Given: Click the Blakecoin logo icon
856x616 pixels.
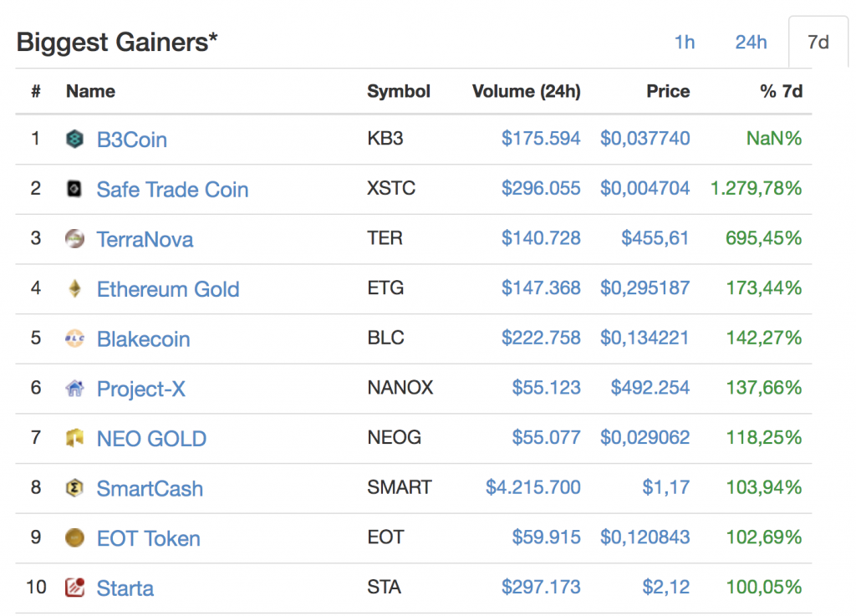Looking at the screenshot, I should click(74, 339).
